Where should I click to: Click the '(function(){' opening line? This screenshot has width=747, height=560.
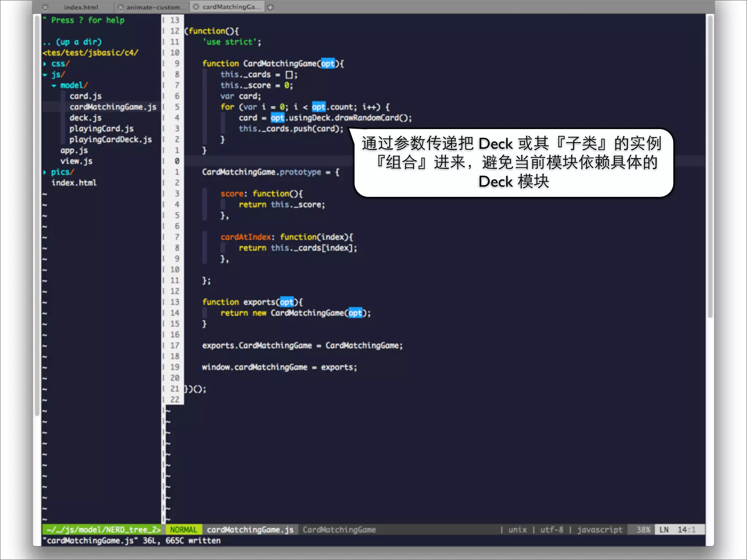(212, 31)
